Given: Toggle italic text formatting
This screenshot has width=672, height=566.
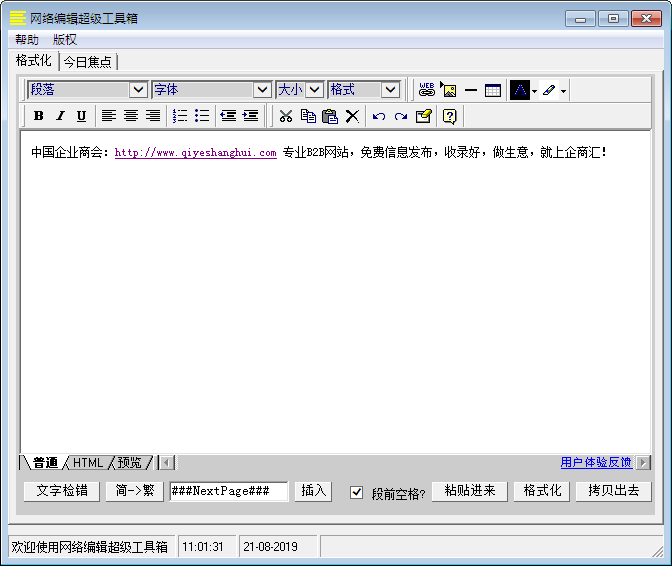Looking at the screenshot, I should tap(60, 116).
